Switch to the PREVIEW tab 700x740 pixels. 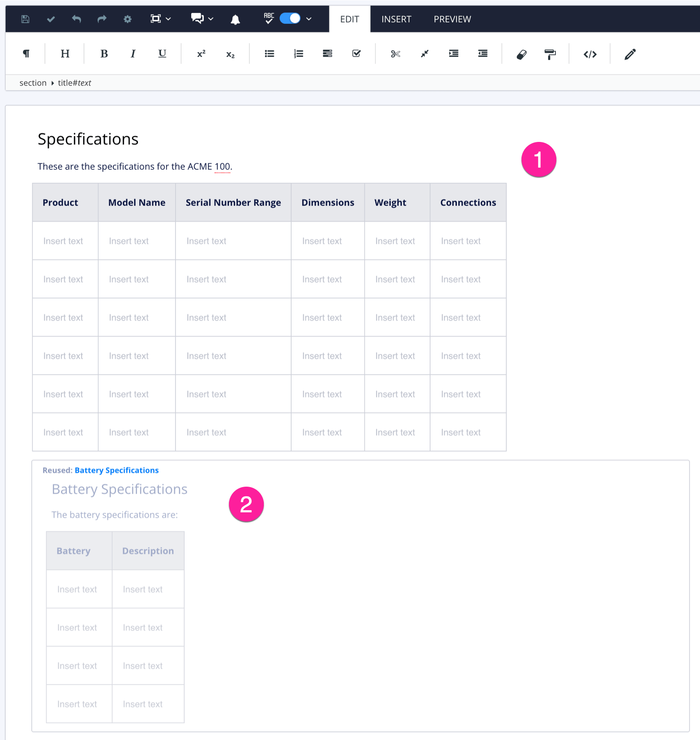[452, 19]
